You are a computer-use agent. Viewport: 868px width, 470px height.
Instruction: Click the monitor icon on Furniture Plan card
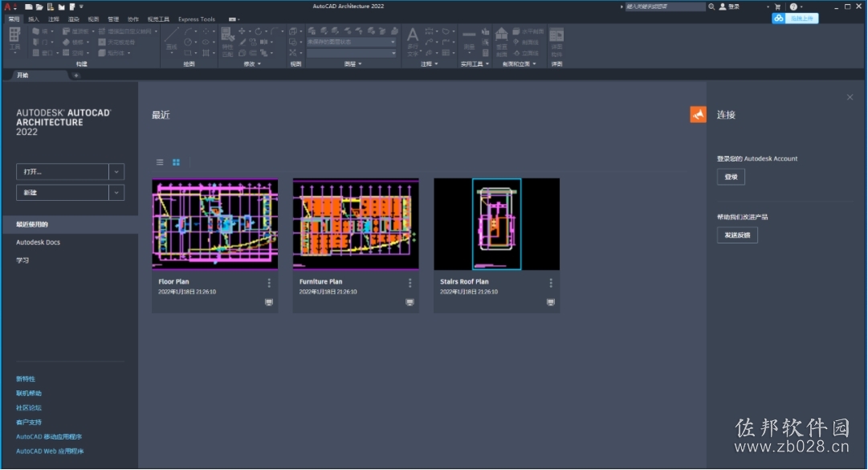410,302
